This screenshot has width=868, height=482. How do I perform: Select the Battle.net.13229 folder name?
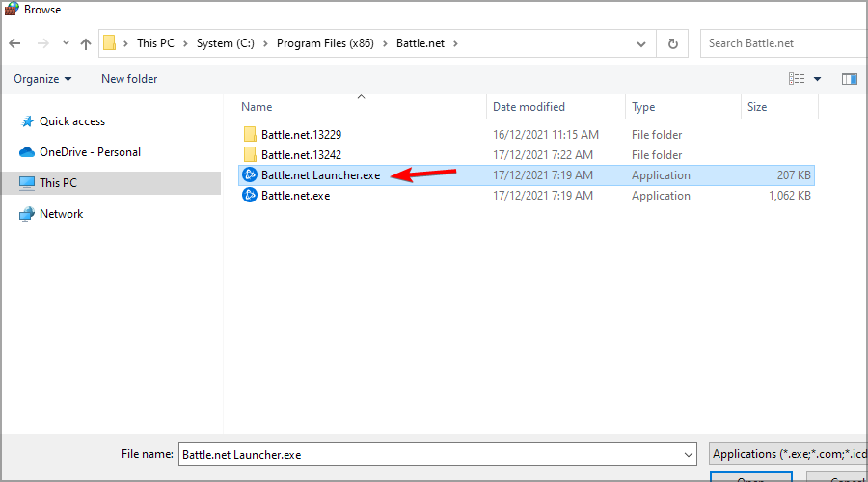pos(301,134)
